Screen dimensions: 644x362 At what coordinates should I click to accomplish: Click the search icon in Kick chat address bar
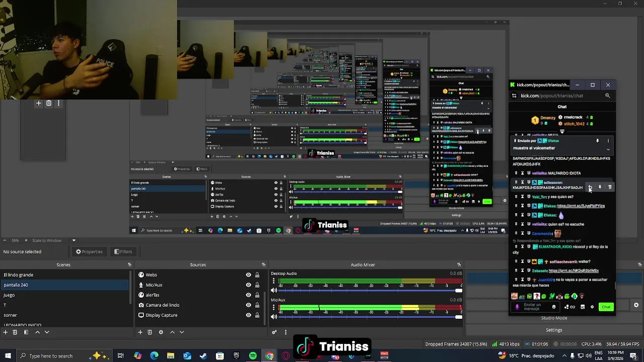point(607,96)
